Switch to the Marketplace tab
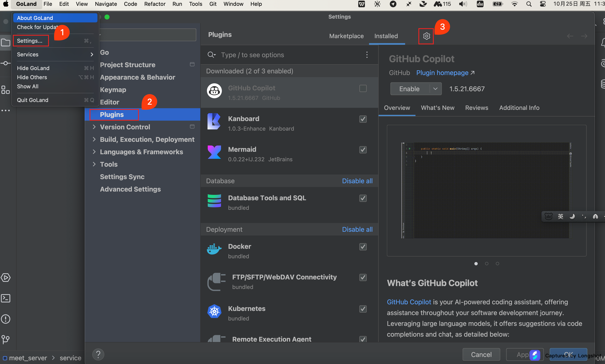605x364 pixels. (346, 36)
